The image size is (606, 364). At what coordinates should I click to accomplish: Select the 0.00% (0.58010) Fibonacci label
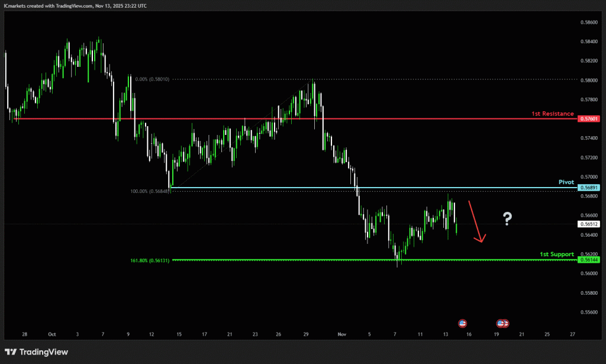152,79
